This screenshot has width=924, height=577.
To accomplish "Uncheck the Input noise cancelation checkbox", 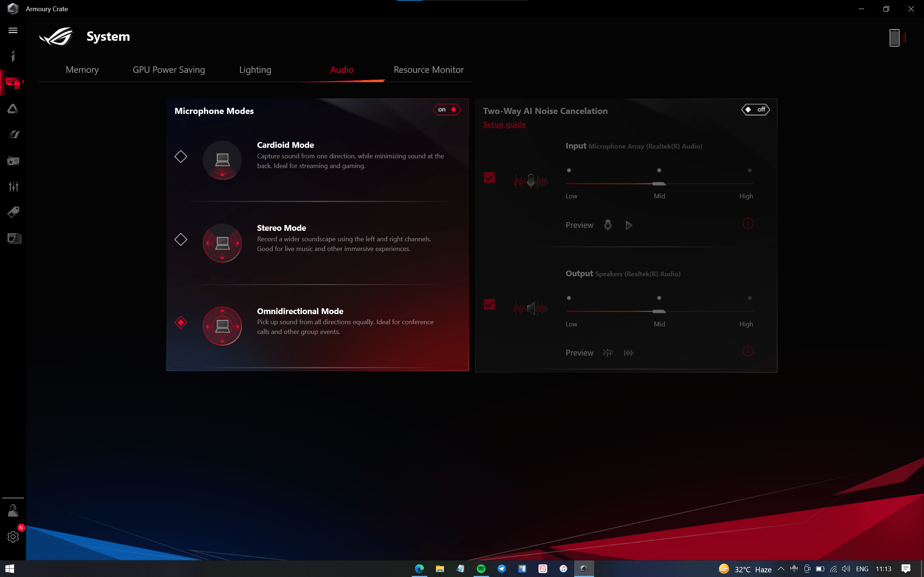I will [x=489, y=177].
